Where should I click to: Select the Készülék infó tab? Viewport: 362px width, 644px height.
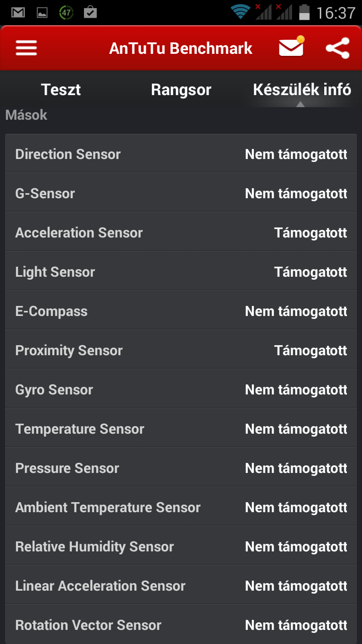click(x=302, y=90)
